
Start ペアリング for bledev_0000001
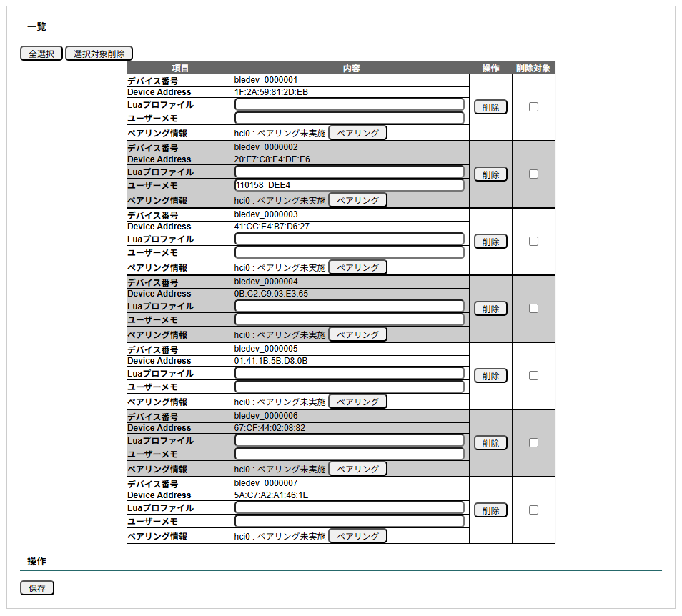point(357,133)
